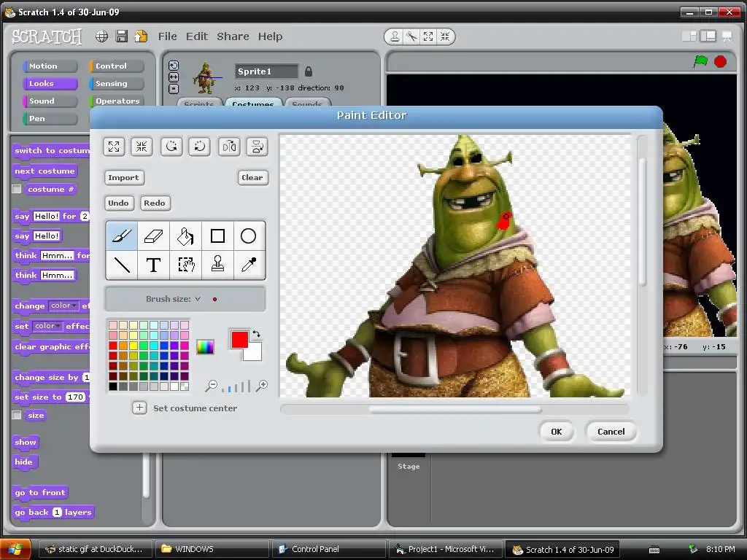Zoom in the paint canvas

(x=262, y=386)
